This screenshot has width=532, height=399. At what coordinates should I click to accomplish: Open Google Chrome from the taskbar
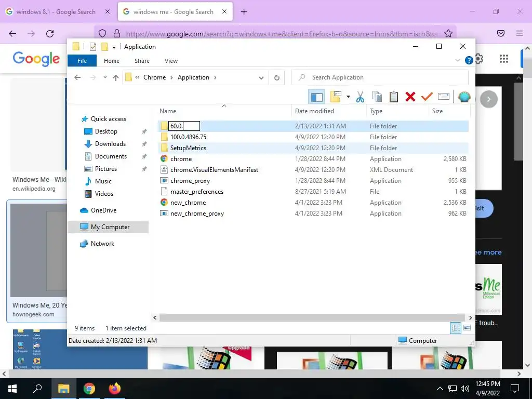click(x=89, y=389)
